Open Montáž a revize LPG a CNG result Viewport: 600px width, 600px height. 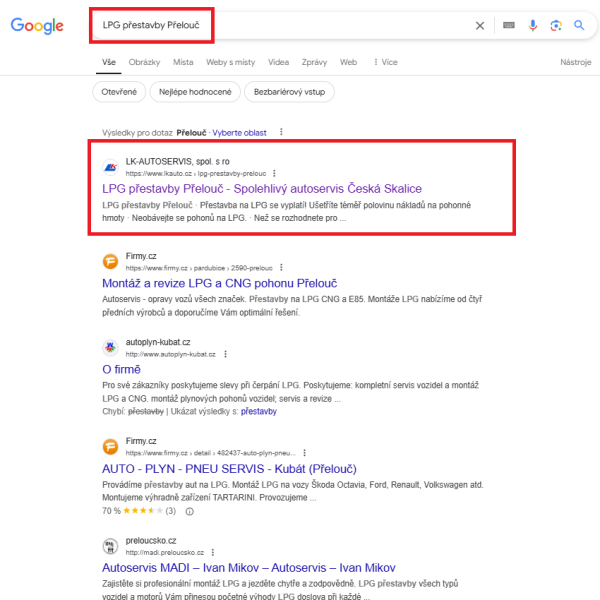pos(220,283)
